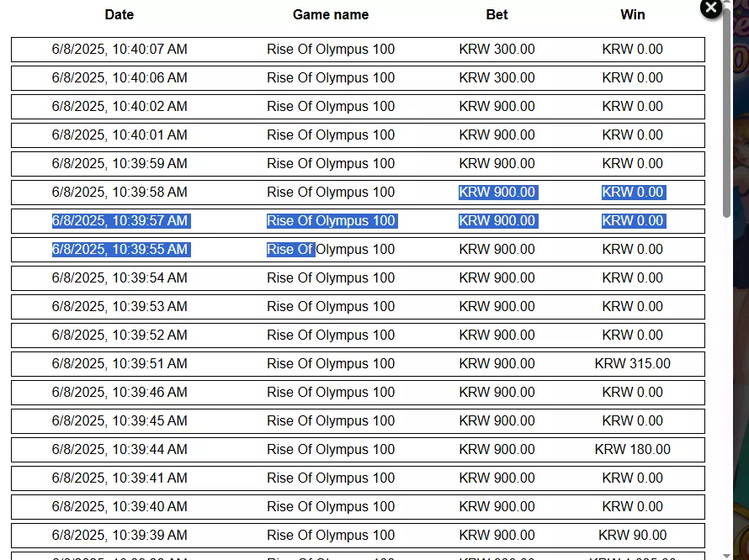Image resolution: width=749 pixels, height=560 pixels.
Task: Click the vertical scrollbar thumb
Action: [726, 112]
